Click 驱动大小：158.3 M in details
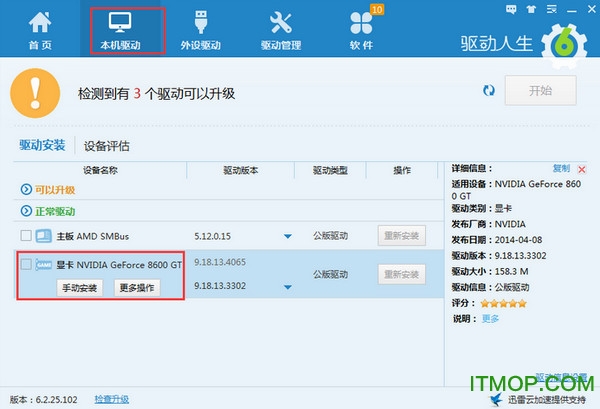The height and width of the screenshot is (409, 600). pos(490,272)
